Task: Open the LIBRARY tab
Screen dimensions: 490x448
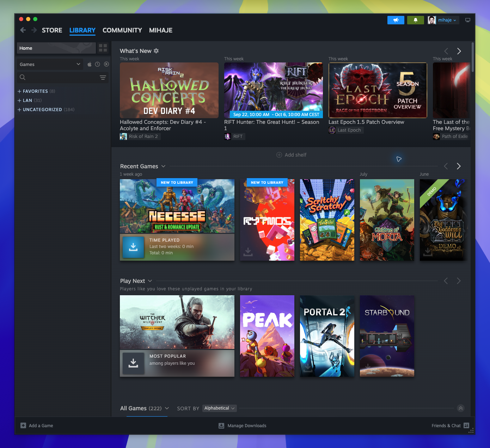Action: [82, 30]
